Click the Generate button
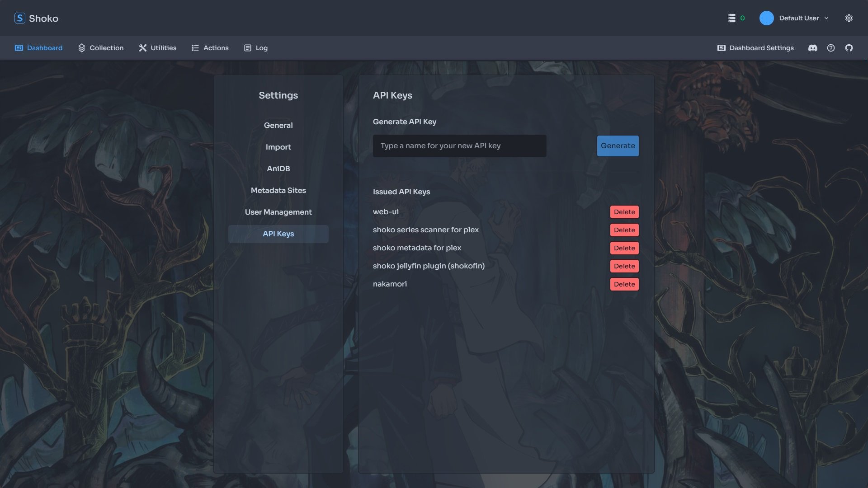The width and height of the screenshot is (868, 488). 618,145
